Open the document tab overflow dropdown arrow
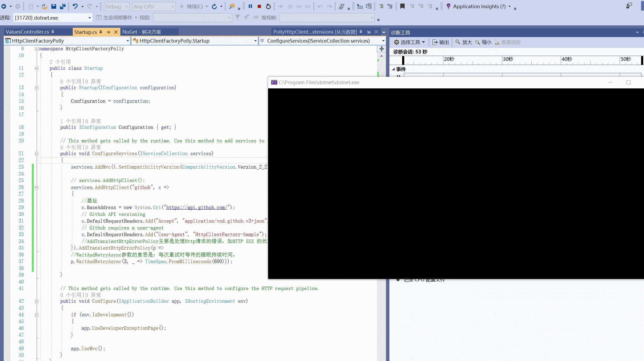 pyautogui.click(x=384, y=32)
